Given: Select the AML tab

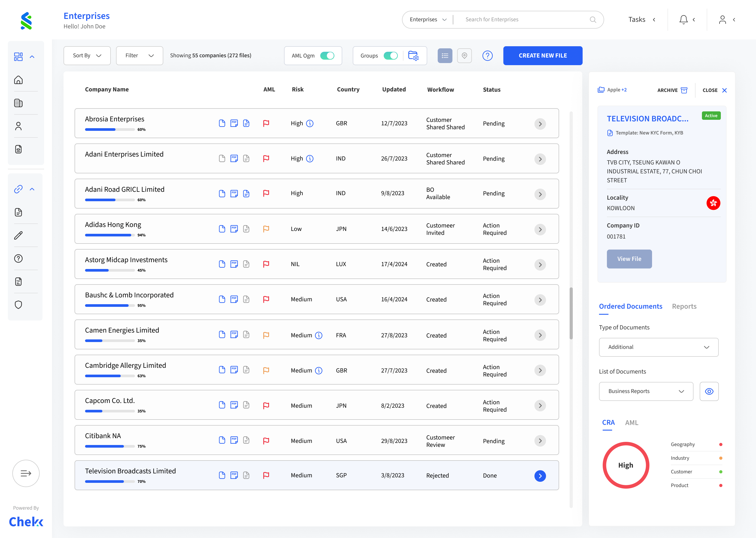Looking at the screenshot, I should pos(632,422).
